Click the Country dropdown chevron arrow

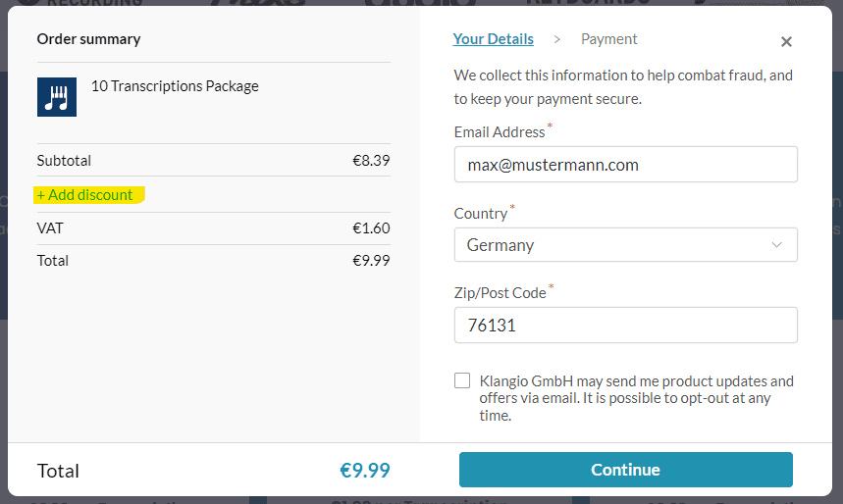click(x=776, y=245)
